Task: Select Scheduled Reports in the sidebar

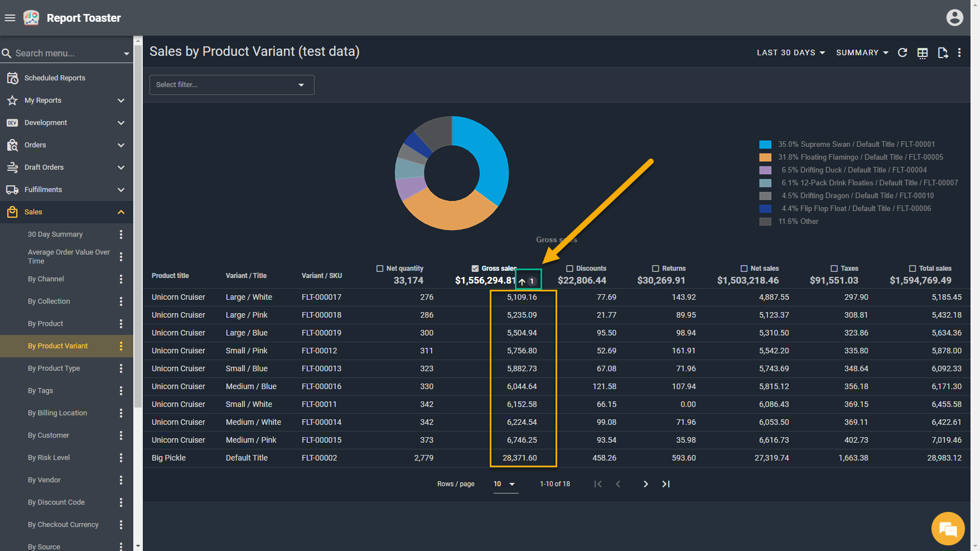Action: (55, 78)
